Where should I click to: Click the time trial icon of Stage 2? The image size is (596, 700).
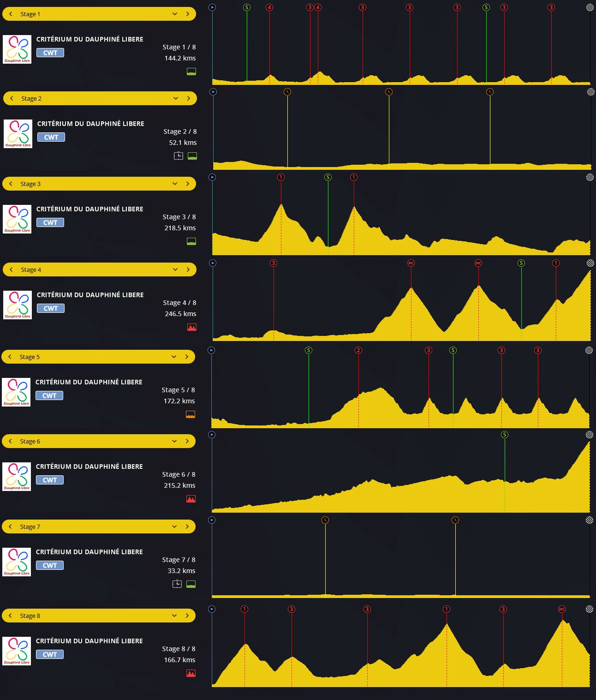(179, 156)
